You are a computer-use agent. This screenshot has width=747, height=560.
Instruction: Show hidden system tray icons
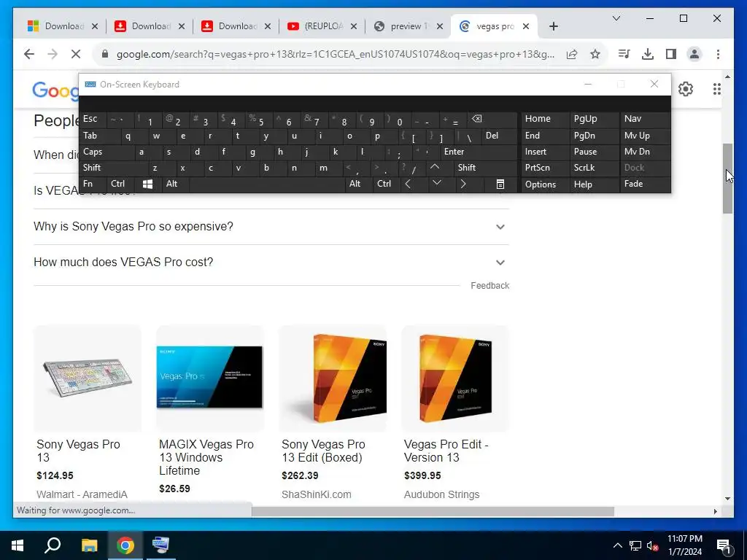tap(617, 545)
